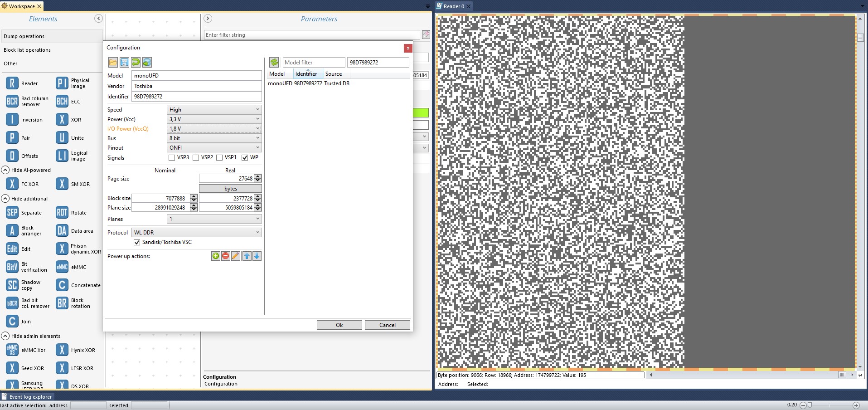Enable the VSP1 signal checkbox
Image resolution: width=868 pixels, height=410 pixels.
[219, 158]
